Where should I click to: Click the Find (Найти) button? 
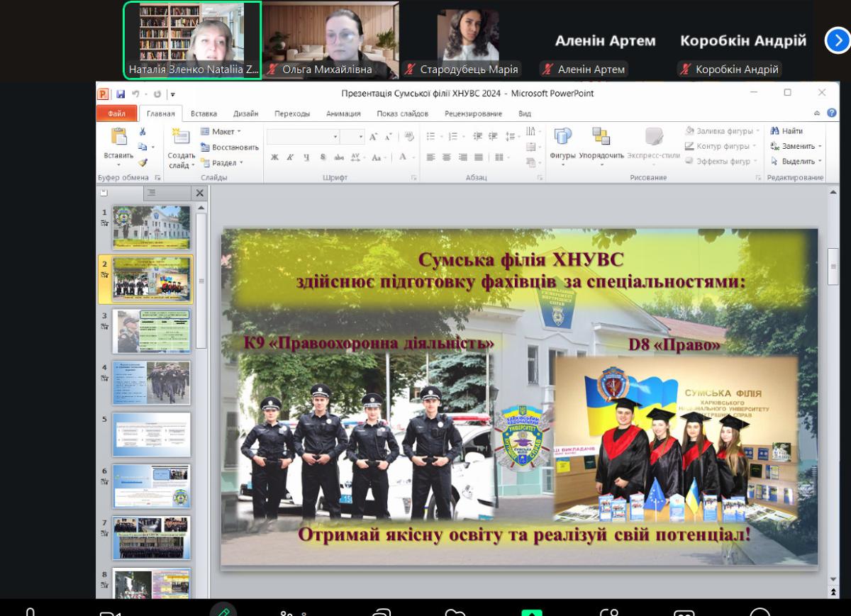pos(786,131)
